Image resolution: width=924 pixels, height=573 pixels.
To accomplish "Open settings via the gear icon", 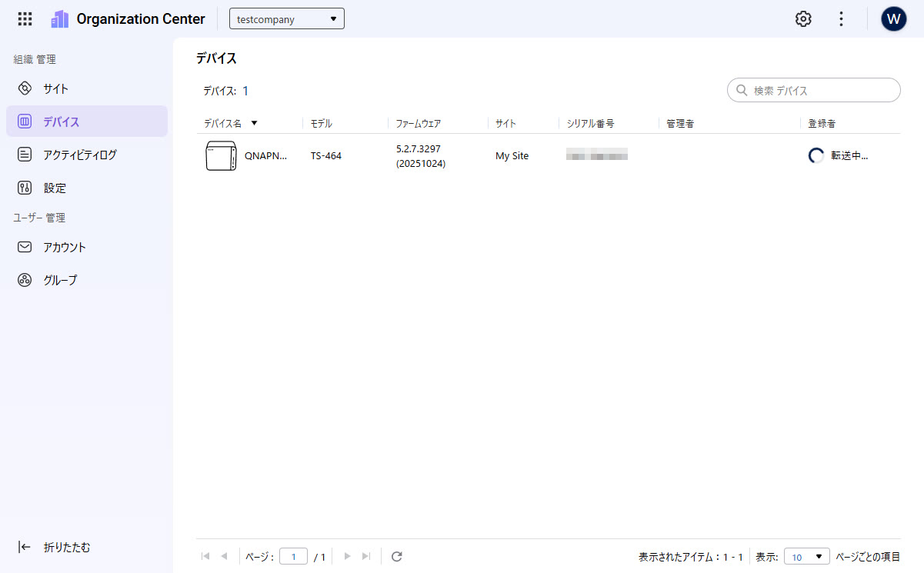I will pyautogui.click(x=803, y=19).
